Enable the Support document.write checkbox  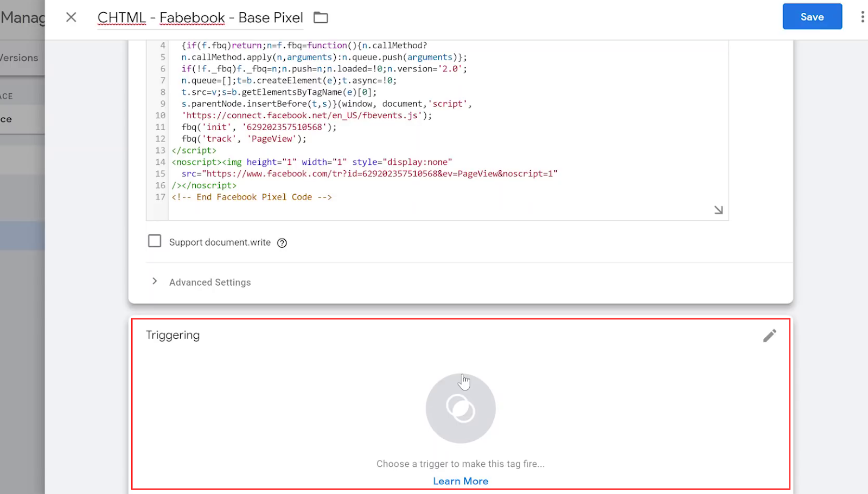[x=155, y=241]
